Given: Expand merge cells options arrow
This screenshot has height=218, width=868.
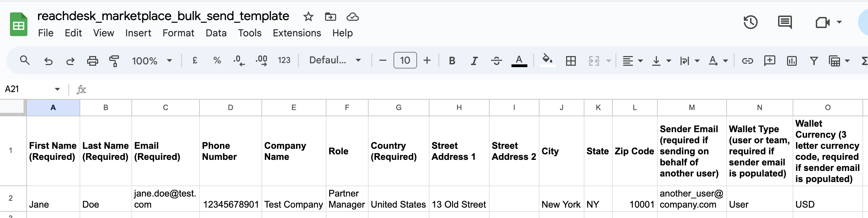Looking at the screenshot, I should click(x=609, y=61).
